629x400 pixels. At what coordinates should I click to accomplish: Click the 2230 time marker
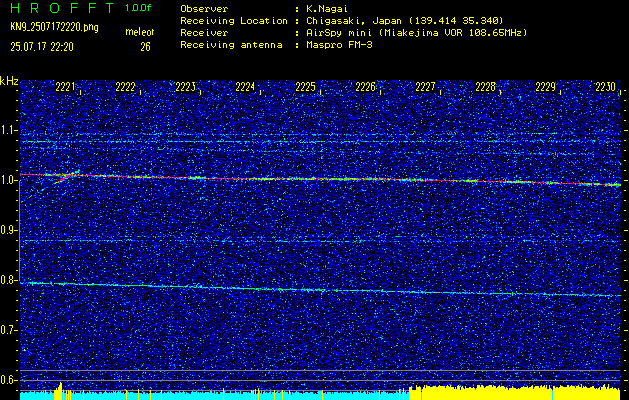coord(606,87)
